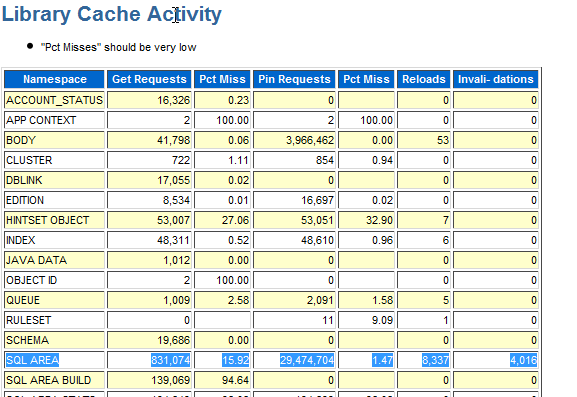Click the 2,091 pin requests value

(x=321, y=300)
